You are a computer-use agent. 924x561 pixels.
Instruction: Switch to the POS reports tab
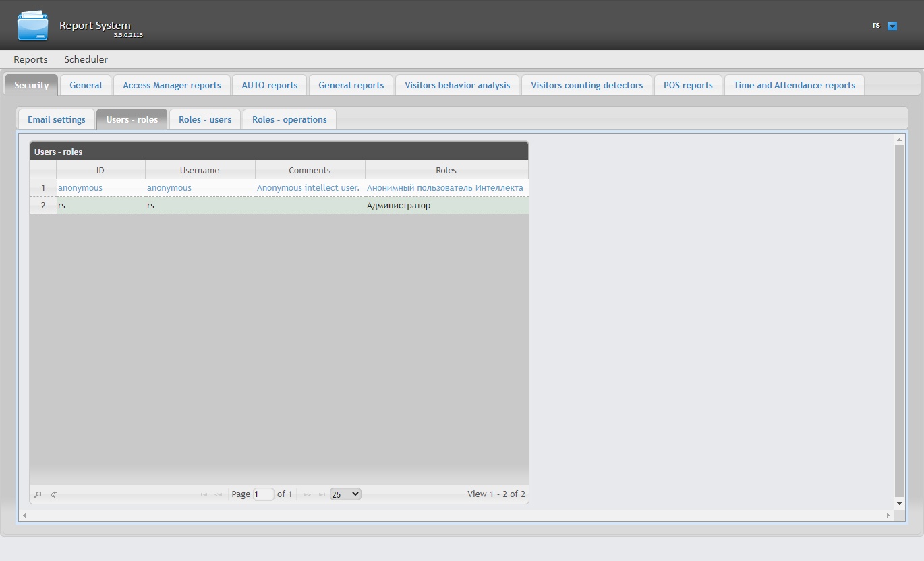pos(688,85)
